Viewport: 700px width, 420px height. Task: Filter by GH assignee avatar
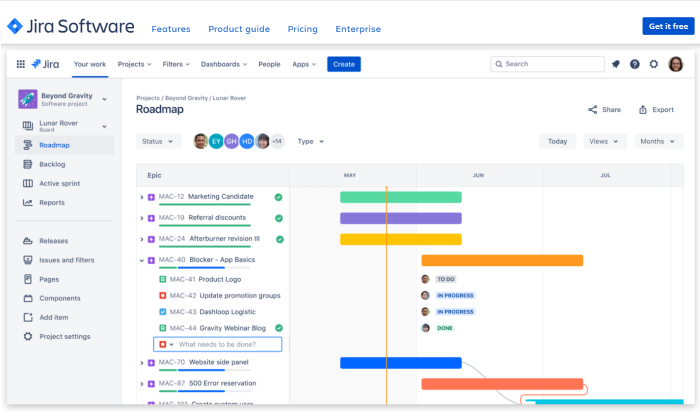[x=231, y=141]
